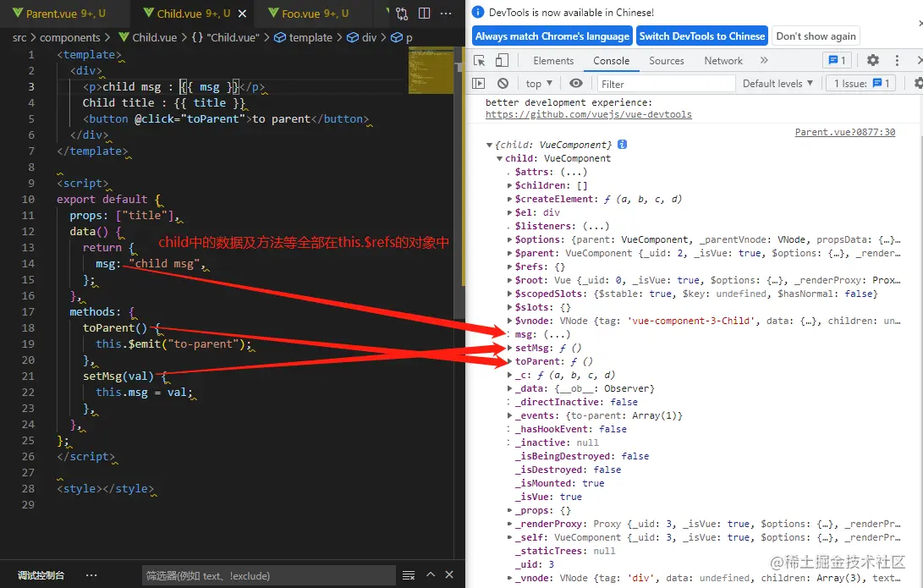Expand the setMsg function entry
Image resolution: width=923 pixels, height=588 pixels.
point(510,348)
